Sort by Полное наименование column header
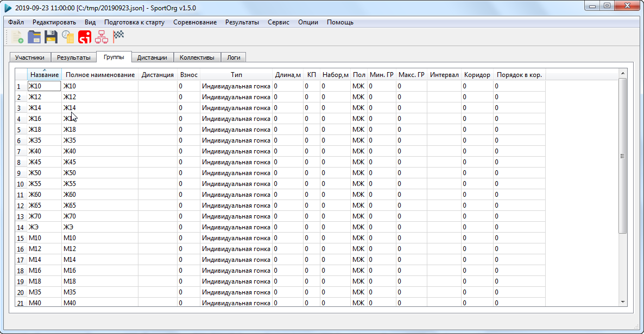 click(100, 75)
